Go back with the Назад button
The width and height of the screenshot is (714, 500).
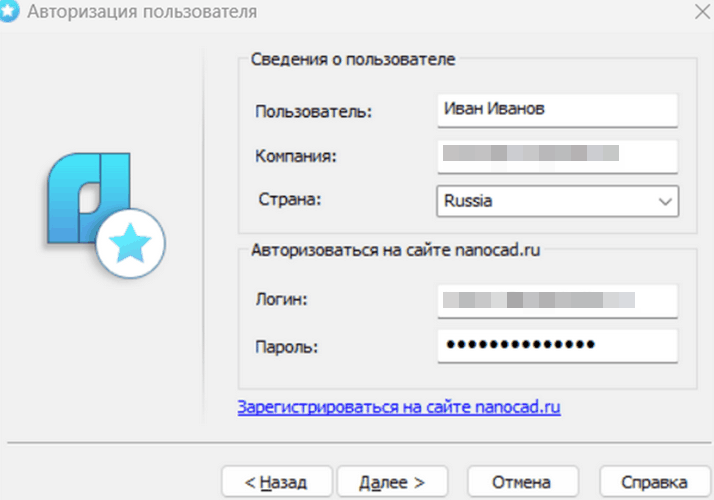[276, 481]
